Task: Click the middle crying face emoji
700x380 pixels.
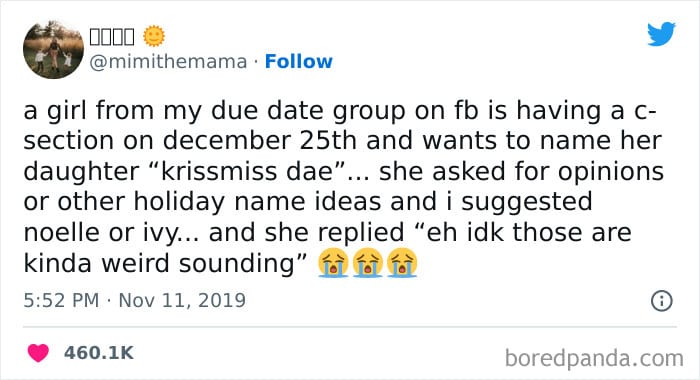Action: coord(367,263)
